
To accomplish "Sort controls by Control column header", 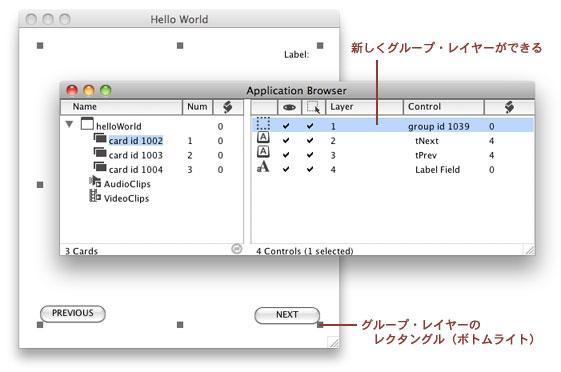I will [444, 107].
